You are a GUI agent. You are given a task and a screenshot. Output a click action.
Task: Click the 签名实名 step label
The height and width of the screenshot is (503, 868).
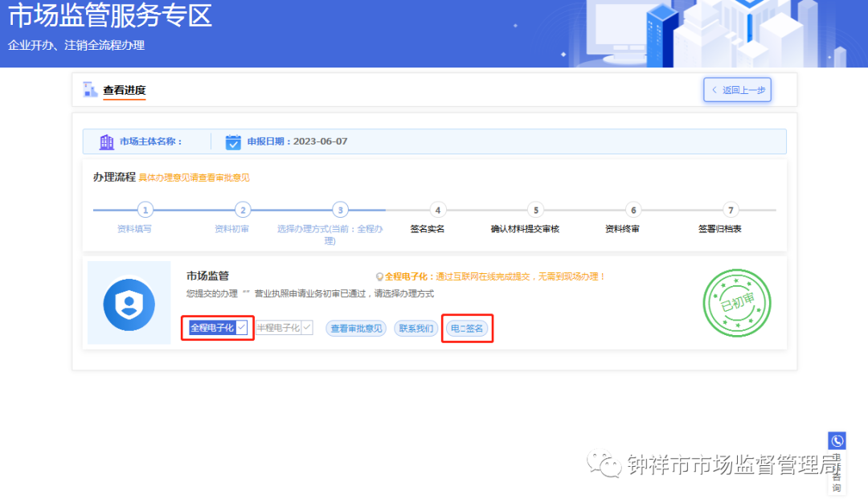(428, 229)
